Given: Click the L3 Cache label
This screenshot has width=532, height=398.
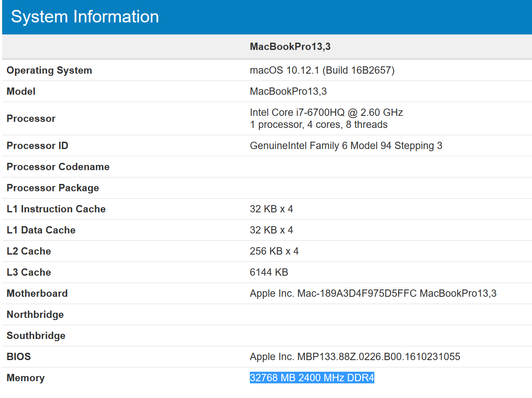Looking at the screenshot, I should 29,272.
